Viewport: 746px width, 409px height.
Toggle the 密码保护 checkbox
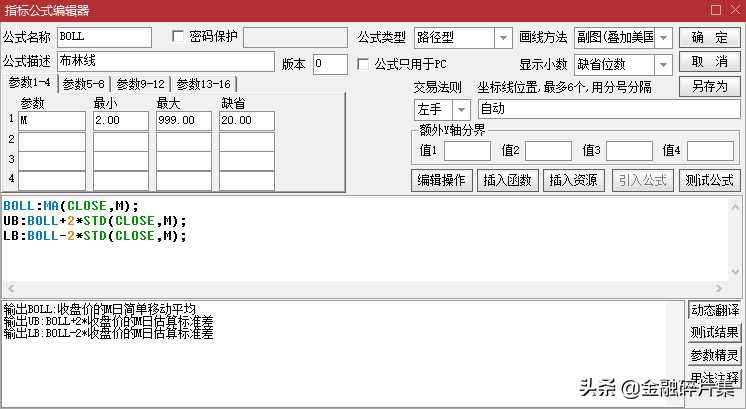pyautogui.click(x=179, y=37)
